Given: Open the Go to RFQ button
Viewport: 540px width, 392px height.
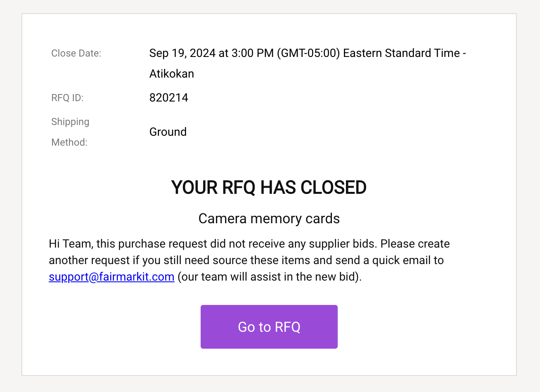Looking at the screenshot, I should click(x=269, y=327).
